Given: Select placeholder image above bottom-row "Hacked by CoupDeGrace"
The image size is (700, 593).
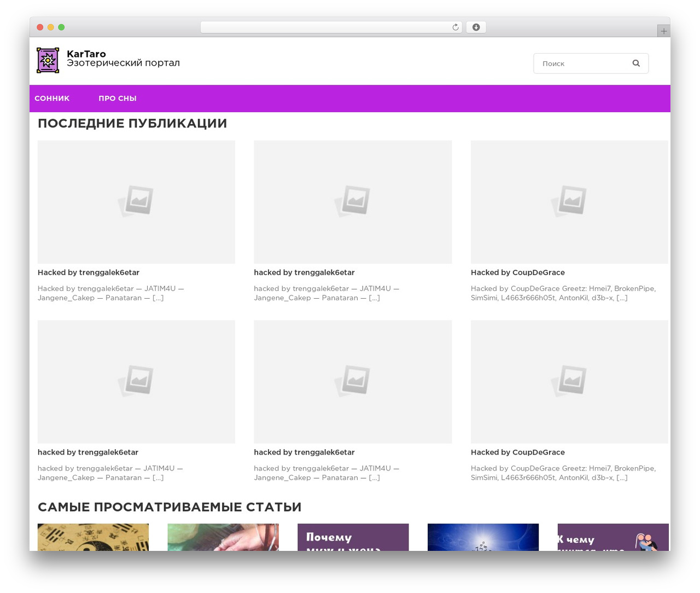Looking at the screenshot, I should (569, 382).
